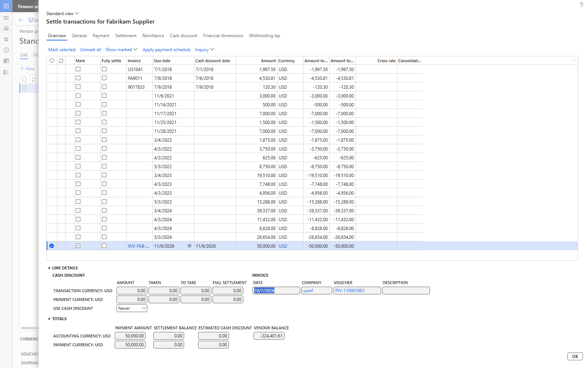Click the back arrow in background page

tap(21, 20)
